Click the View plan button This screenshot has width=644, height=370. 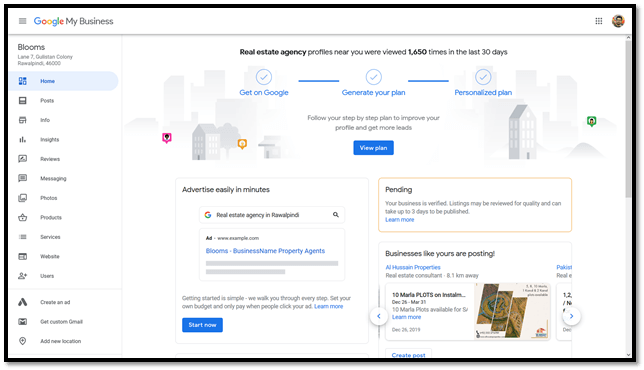coord(373,148)
